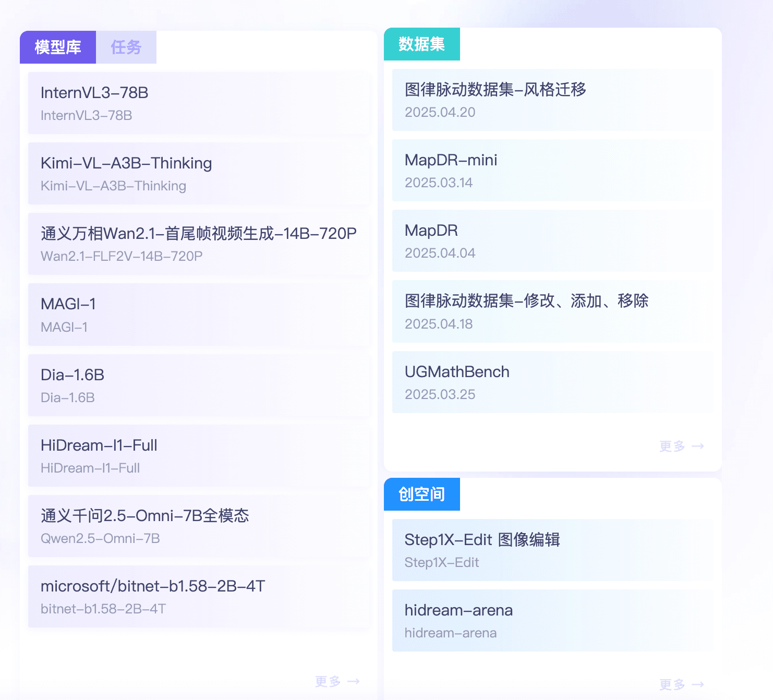Viewport: 773px width, 700px height.
Task: Click the bitnet-b1.58-2B-4T subtitle text
Action: click(103, 609)
